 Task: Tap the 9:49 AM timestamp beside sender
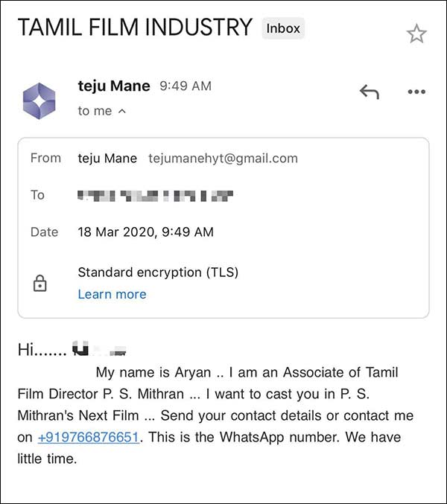tap(186, 86)
